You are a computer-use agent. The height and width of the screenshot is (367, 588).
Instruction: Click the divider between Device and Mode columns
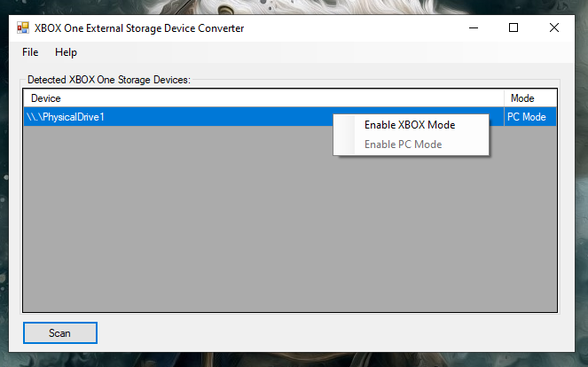point(504,98)
